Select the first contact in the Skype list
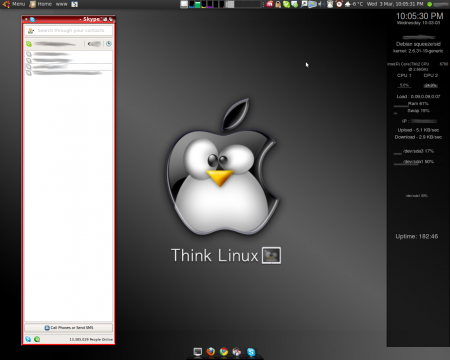Image resolution: width=450 pixels, height=360 pixels. tap(69, 54)
